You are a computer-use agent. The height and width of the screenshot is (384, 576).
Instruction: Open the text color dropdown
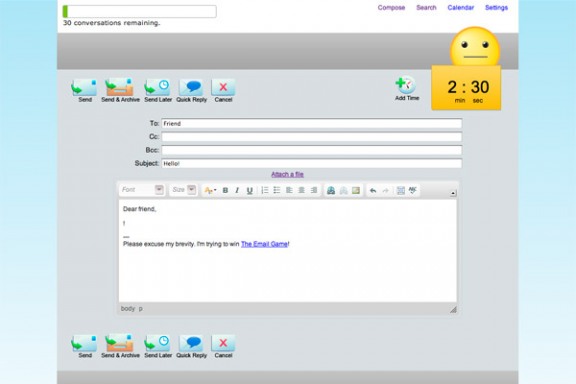pyautogui.click(x=210, y=190)
